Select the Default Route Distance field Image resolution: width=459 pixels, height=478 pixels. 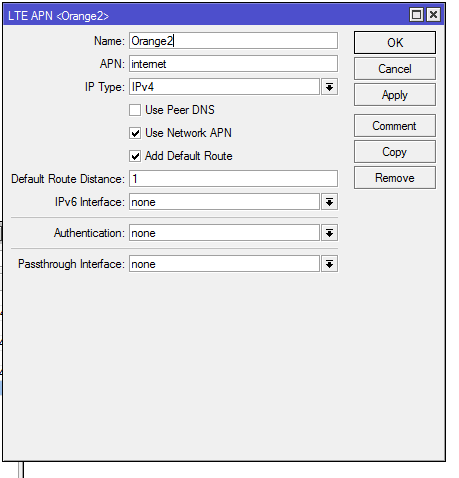pos(233,179)
